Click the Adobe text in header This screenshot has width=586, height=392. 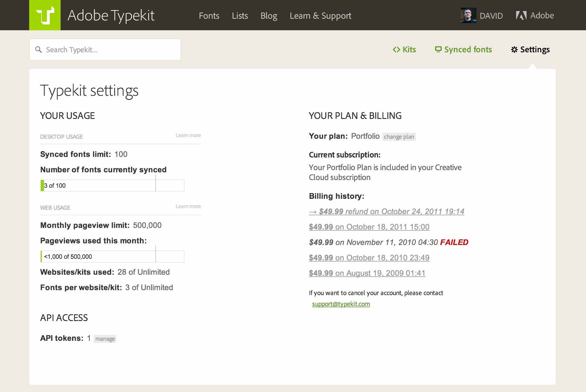542,15
